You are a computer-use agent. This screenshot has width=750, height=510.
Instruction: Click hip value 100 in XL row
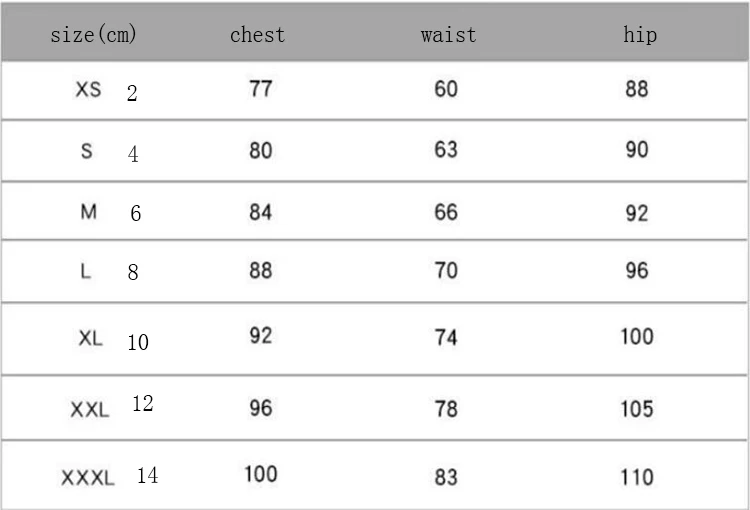[637, 336]
